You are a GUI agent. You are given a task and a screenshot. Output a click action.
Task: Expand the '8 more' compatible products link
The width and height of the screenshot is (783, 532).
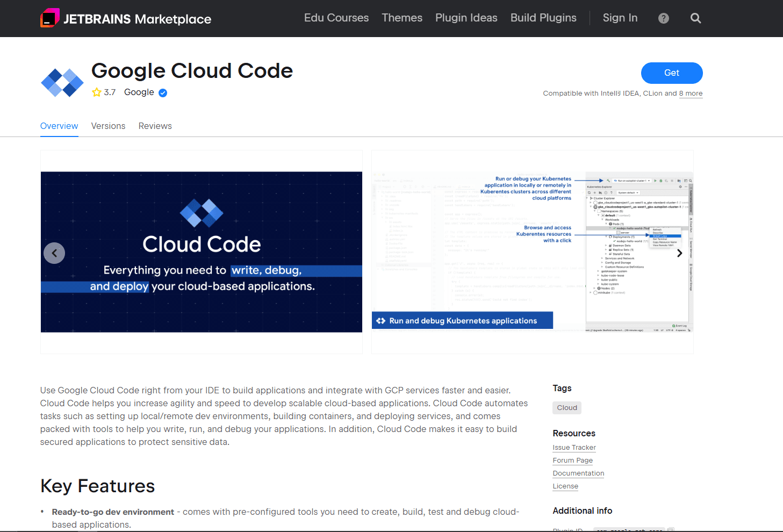point(691,94)
